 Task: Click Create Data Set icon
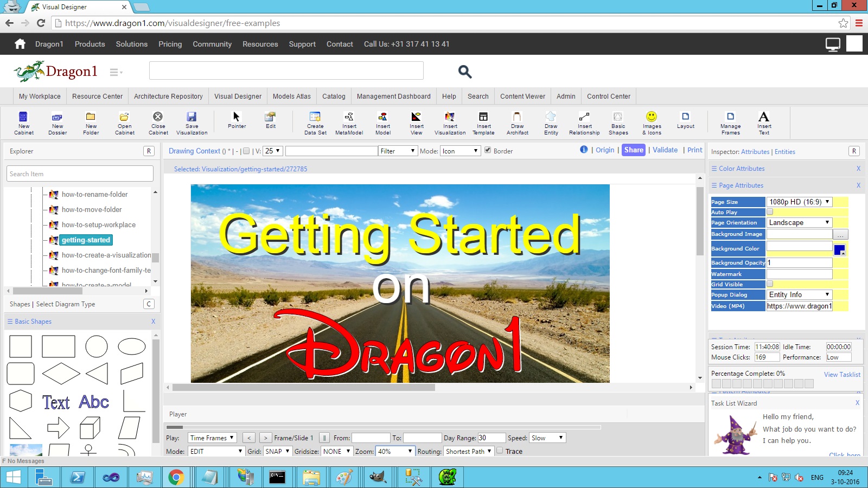point(315,123)
